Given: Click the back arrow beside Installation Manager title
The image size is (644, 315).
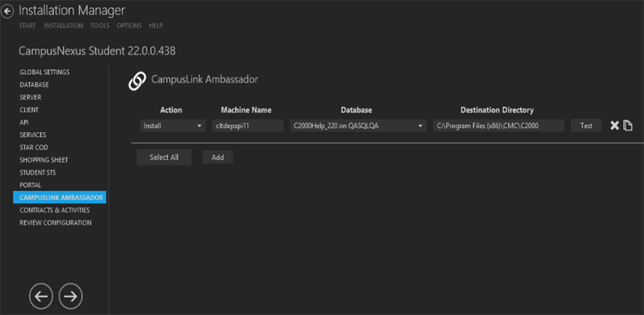Looking at the screenshot, I should (7, 12).
